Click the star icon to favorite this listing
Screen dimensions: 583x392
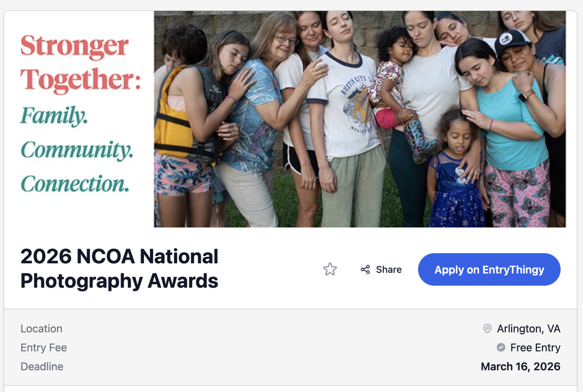click(x=330, y=269)
